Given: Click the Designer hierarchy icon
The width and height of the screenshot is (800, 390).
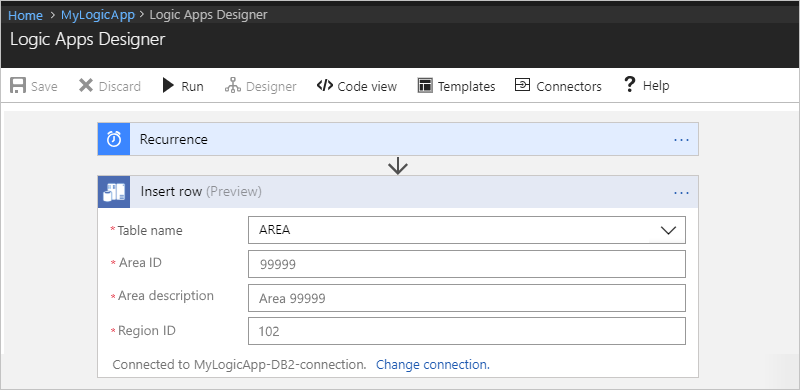Looking at the screenshot, I should pyautogui.click(x=233, y=85).
